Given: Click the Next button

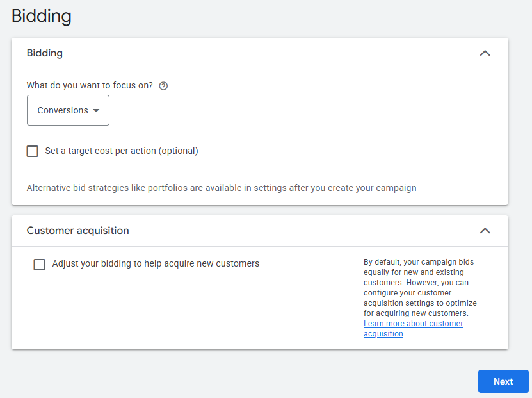Looking at the screenshot, I should (x=503, y=381).
